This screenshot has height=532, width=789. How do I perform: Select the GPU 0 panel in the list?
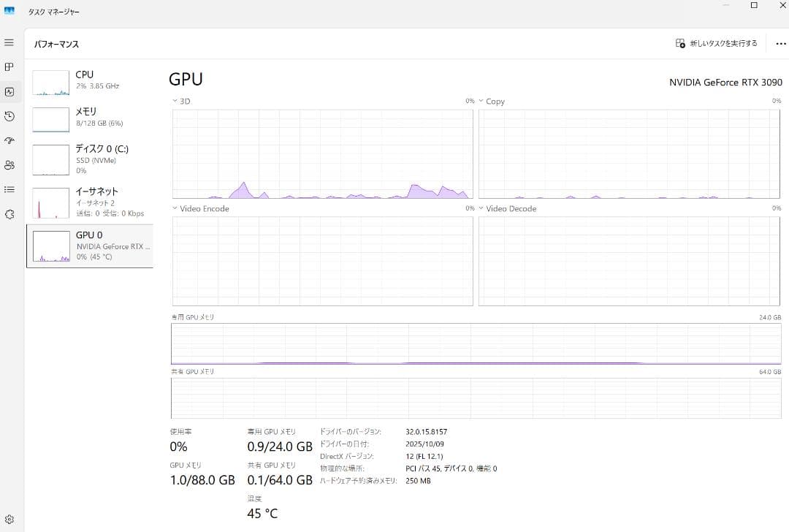tap(91, 245)
